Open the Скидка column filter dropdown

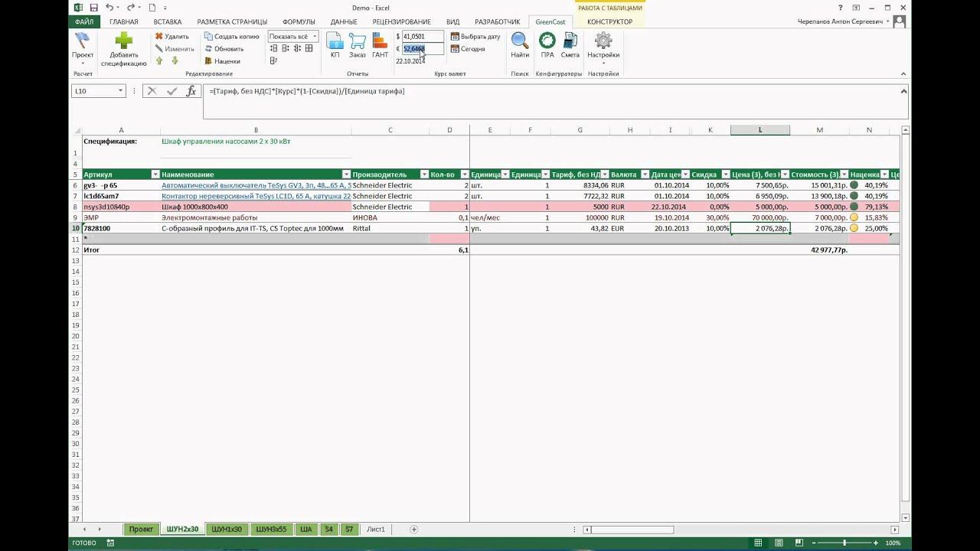tap(725, 174)
